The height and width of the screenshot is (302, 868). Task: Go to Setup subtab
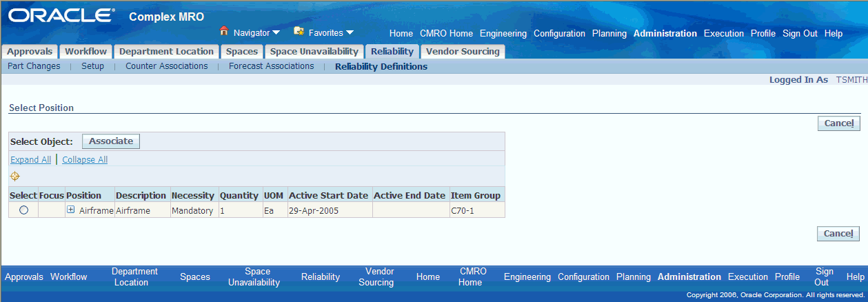tap(92, 66)
